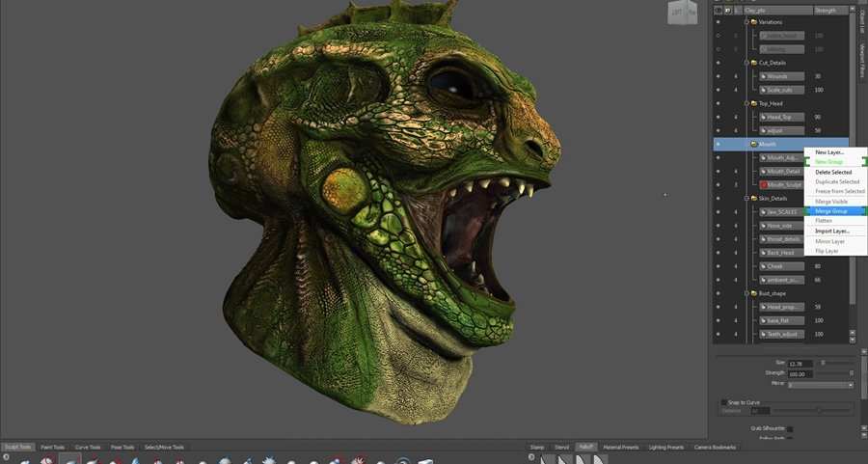Enable the Snap to Curve checkbox
The height and width of the screenshot is (464, 868).
click(723, 402)
